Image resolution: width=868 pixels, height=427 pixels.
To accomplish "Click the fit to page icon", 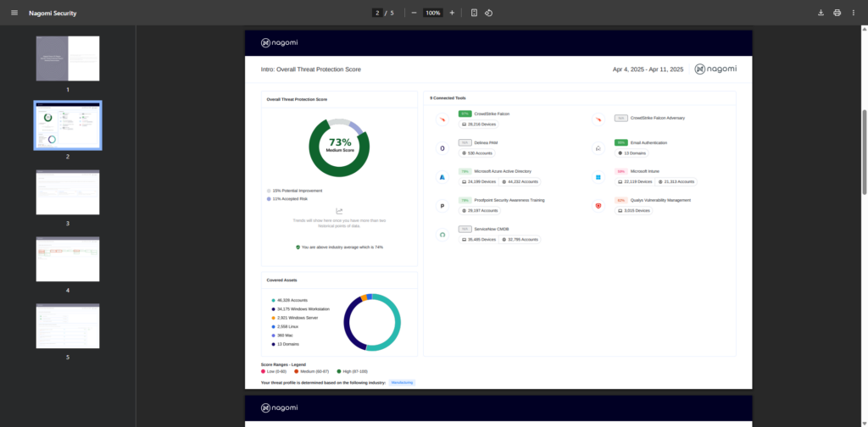I will tap(474, 13).
